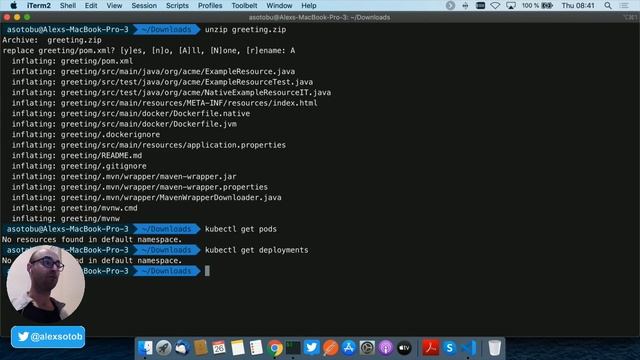Open the Trash in the Dock

point(494,348)
